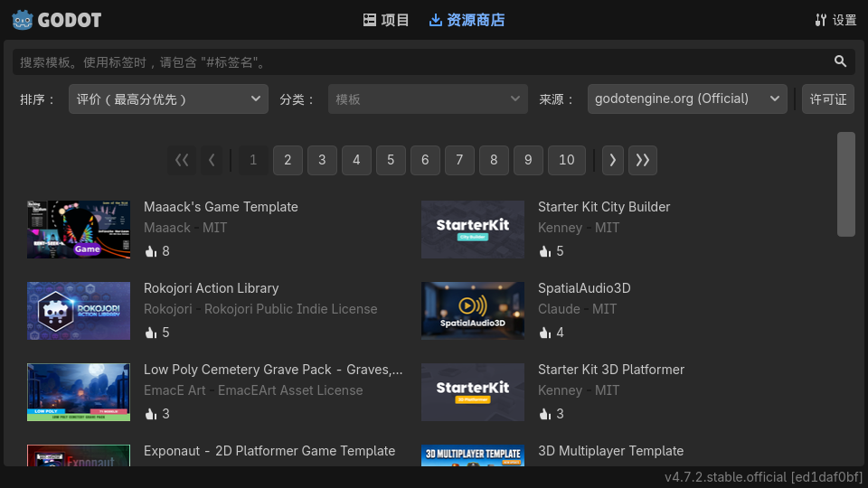Open the Exponaut template thumbnail
The image size is (868, 488).
tap(79, 455)
